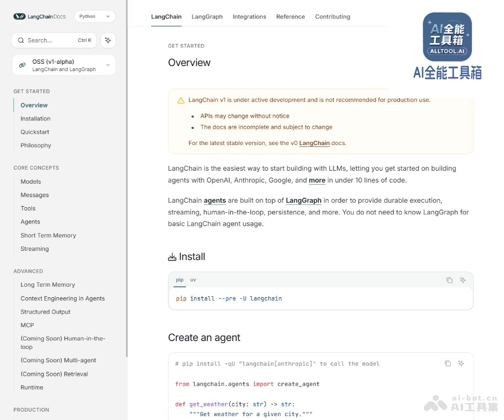Open the Python language dropdown
The image size is (504, 420).
pyautogui.click(x=95, y=16)
